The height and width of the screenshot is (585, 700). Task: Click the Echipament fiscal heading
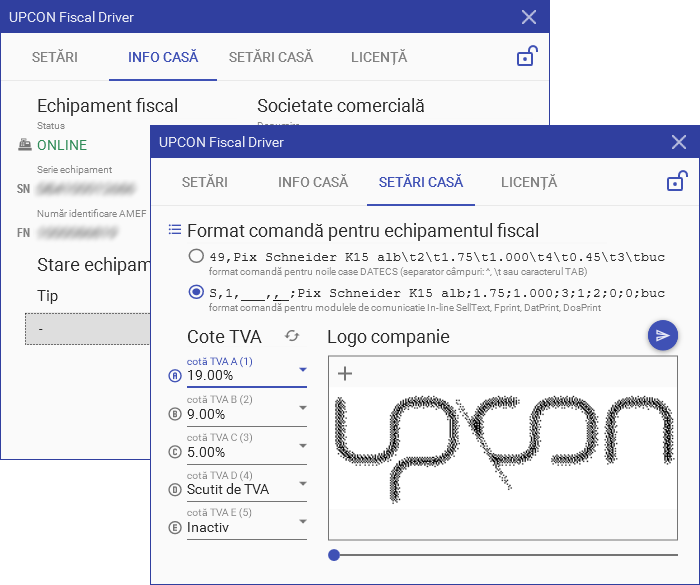point(108,106)
